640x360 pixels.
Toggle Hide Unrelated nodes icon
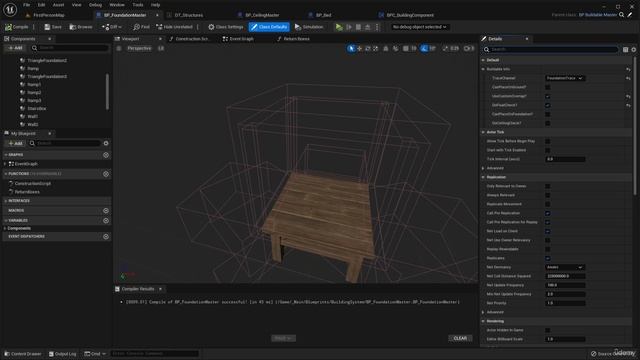click(160, 27)
